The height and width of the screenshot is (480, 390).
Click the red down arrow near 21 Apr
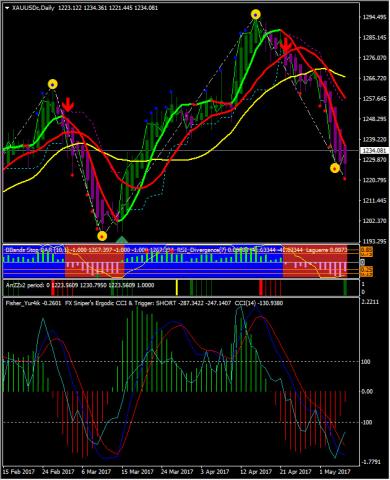286,46
